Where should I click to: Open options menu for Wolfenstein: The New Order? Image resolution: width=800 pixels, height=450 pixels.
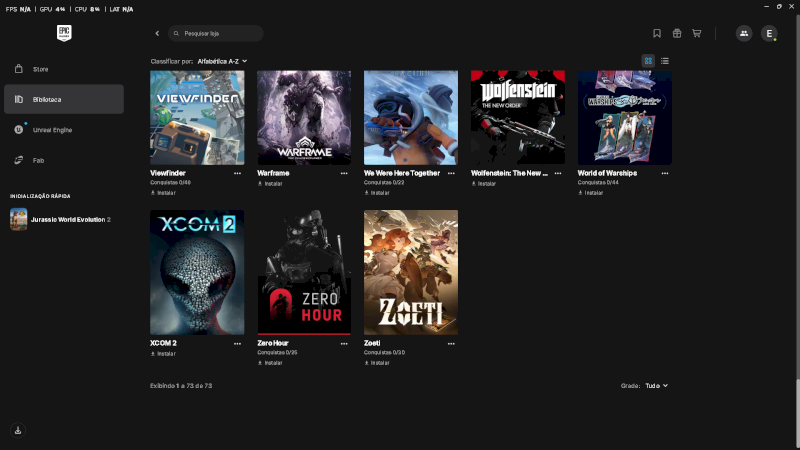tap(558, 173)
